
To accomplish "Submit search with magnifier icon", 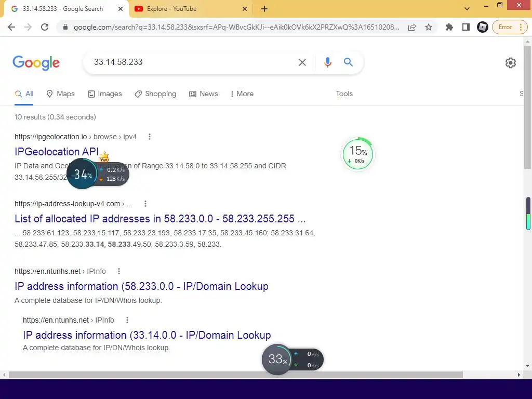I will click(x=348, y=62).
